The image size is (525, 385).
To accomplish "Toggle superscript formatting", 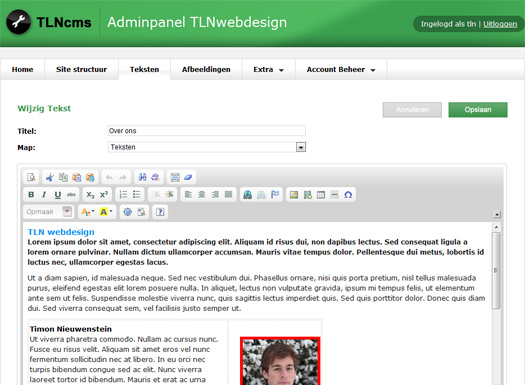I will point(104,195).
